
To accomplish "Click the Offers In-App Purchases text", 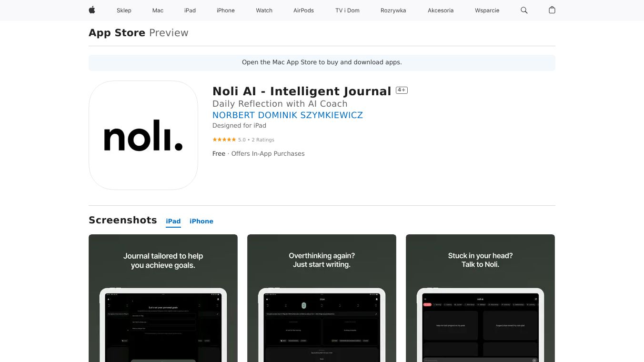I will point(268,154).
